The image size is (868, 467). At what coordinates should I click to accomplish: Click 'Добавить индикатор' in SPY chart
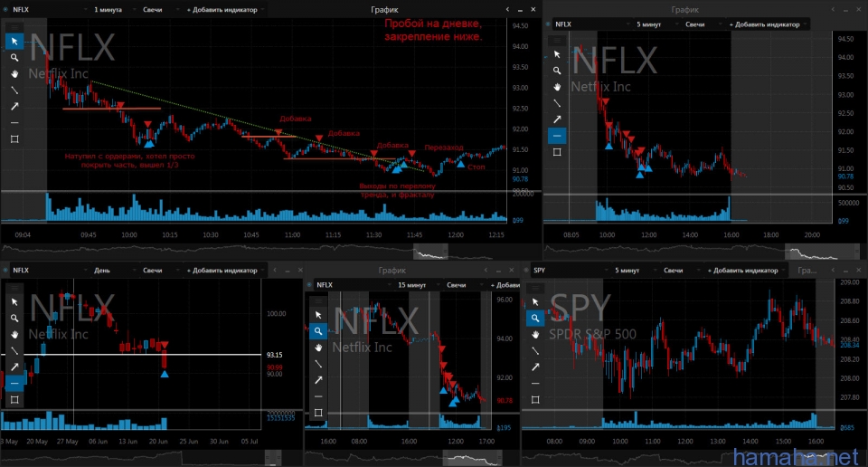coord(743,271)
